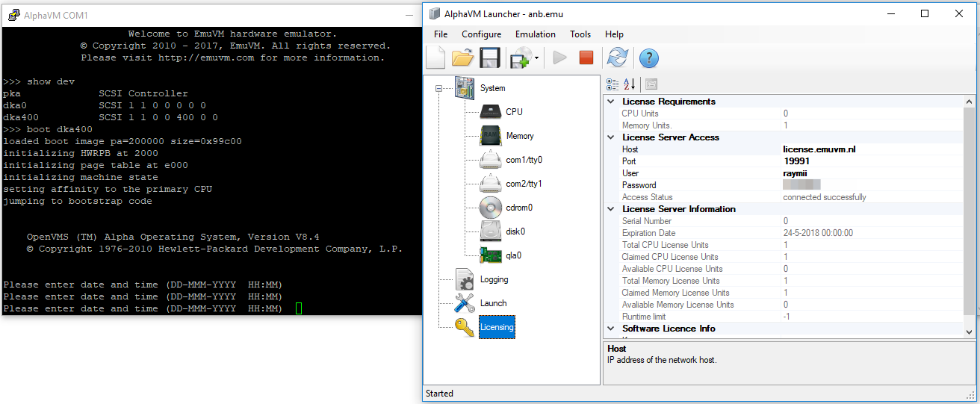Open the add device dropdown arrow

pyautogui.click(x=537, y=58)
